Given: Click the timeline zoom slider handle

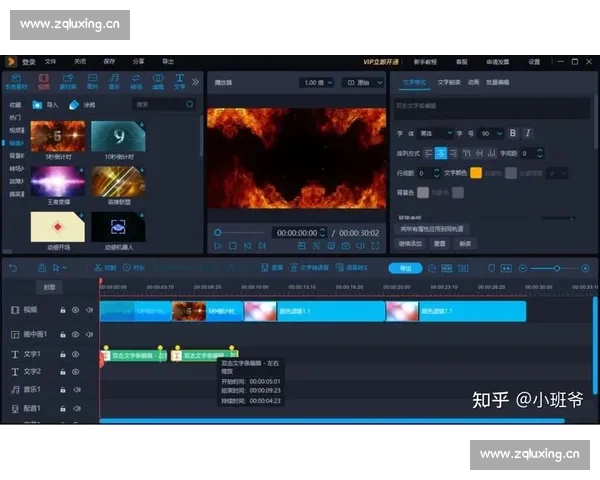Looking at the screenshot, I should click(557, 268).
